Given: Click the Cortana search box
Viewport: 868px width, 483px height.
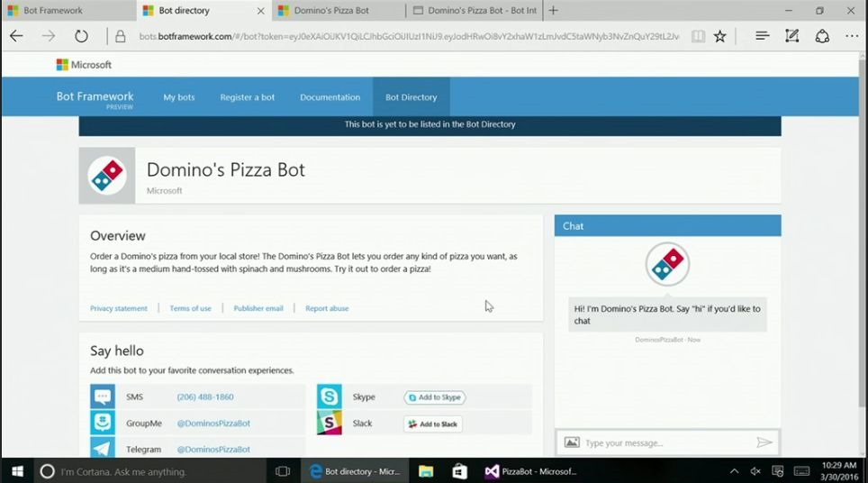Looking at the screenshot, I should click(149, 471).
